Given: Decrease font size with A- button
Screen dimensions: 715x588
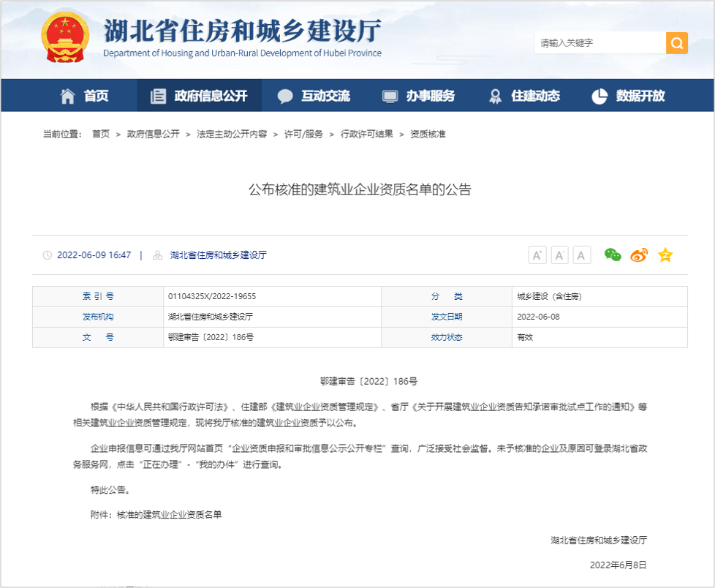Looking at the screenshot, I should 559,255.
